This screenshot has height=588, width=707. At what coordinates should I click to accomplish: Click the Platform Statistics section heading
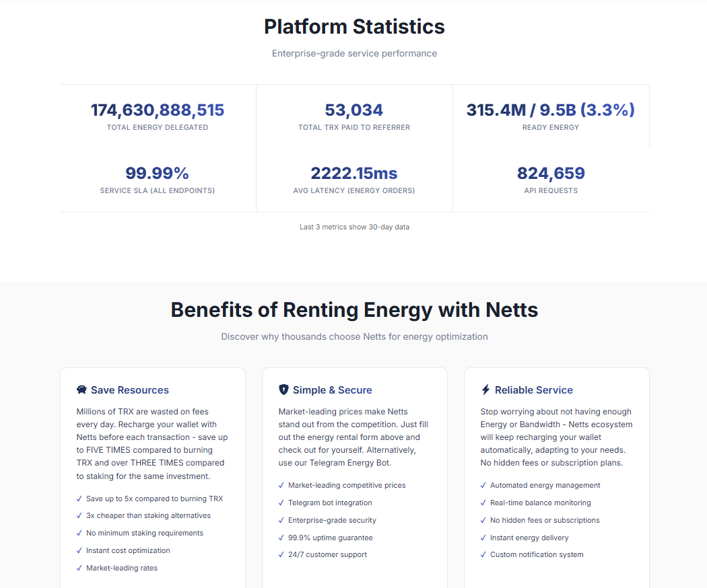pyautogui.click(x=354, y=27)
